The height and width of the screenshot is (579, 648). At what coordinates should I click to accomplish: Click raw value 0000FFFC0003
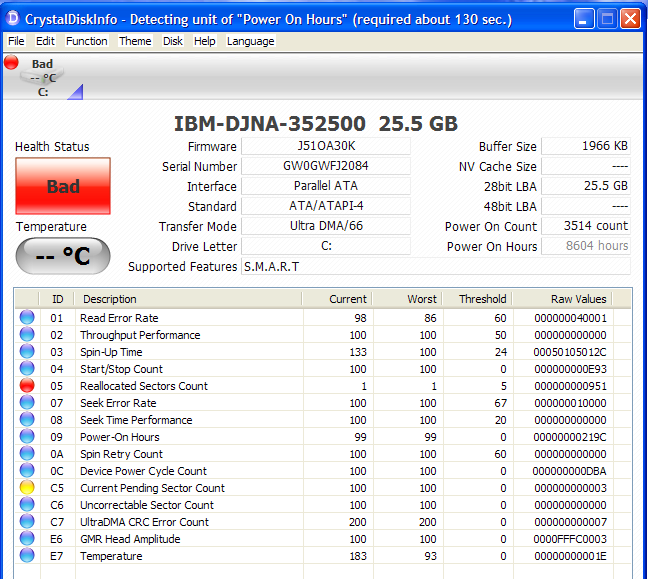(x=570, y=539)
